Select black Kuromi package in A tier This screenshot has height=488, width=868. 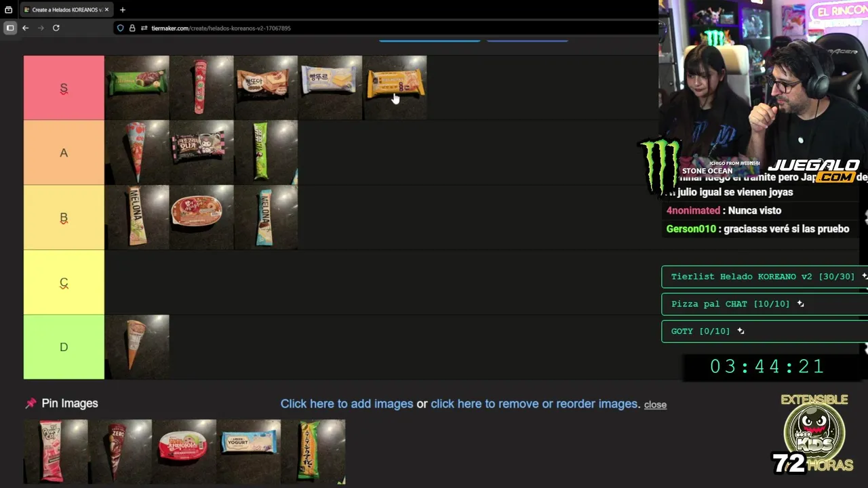[x=201, y=152]
